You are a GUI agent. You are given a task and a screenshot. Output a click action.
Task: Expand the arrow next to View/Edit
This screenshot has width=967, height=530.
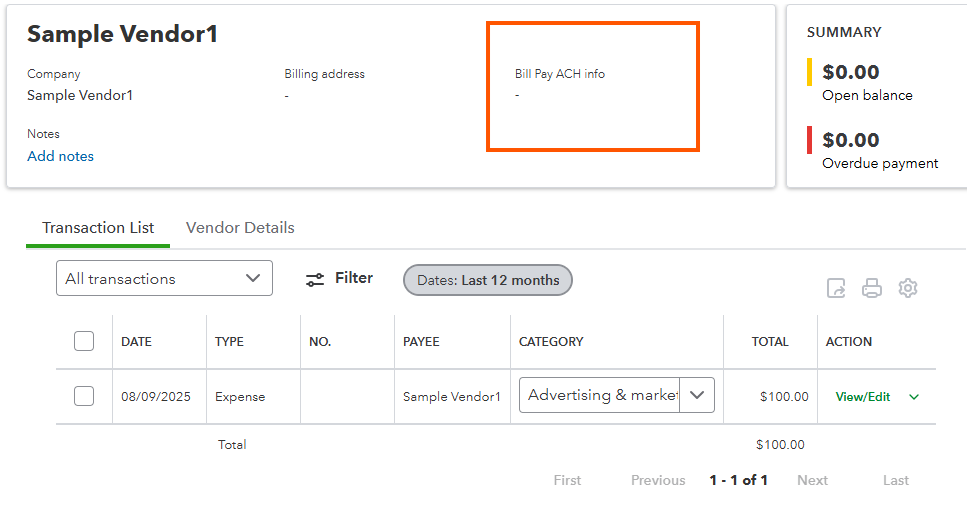914,397
